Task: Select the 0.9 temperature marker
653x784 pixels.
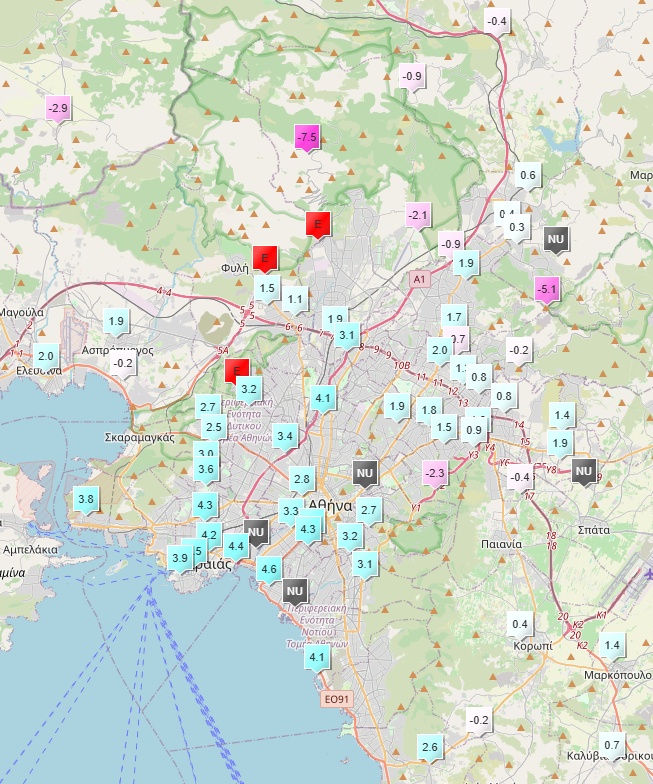Action: (474, 431)
